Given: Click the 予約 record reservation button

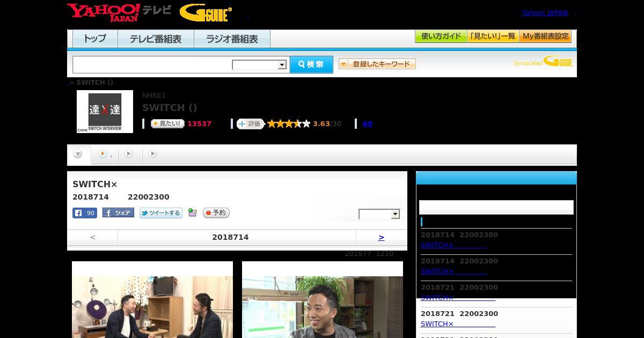Looking at the screenshot, I should (x=216, y=213).
